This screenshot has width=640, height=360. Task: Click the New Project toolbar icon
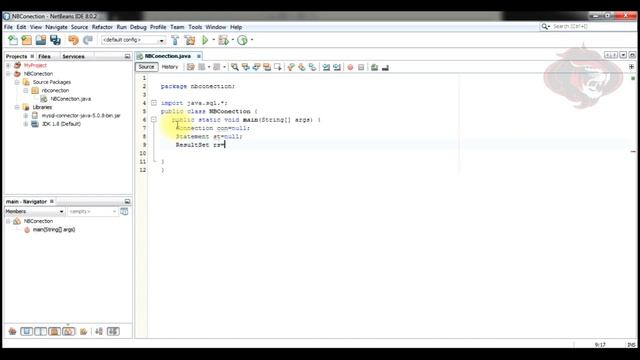27,40
